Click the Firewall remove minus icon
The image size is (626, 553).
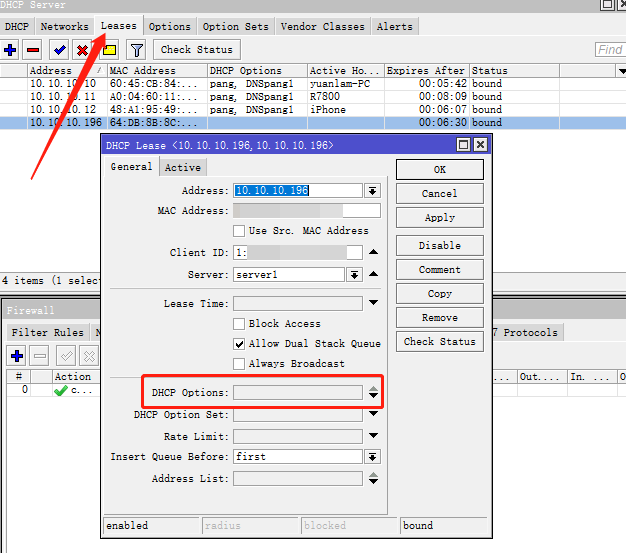pos(40,356)
